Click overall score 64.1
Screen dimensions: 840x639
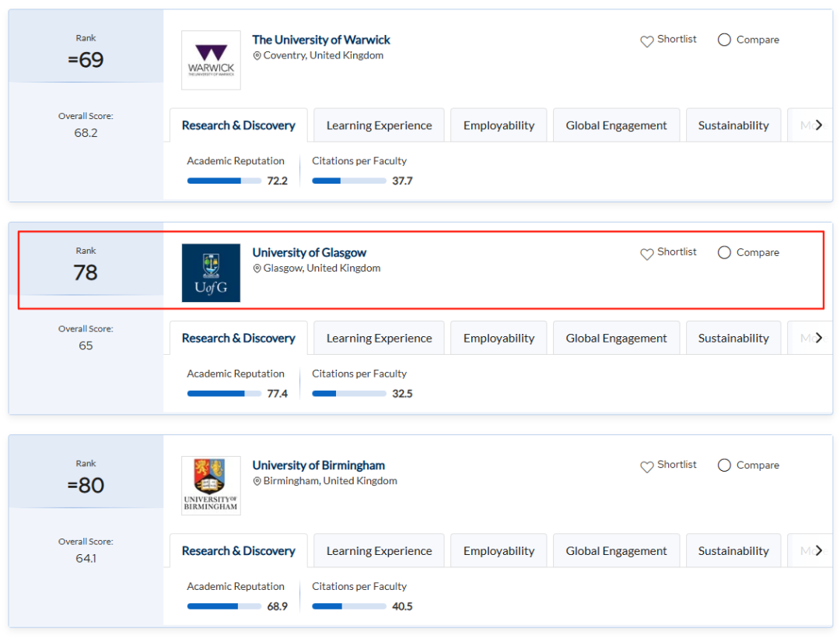click(86, 559)
